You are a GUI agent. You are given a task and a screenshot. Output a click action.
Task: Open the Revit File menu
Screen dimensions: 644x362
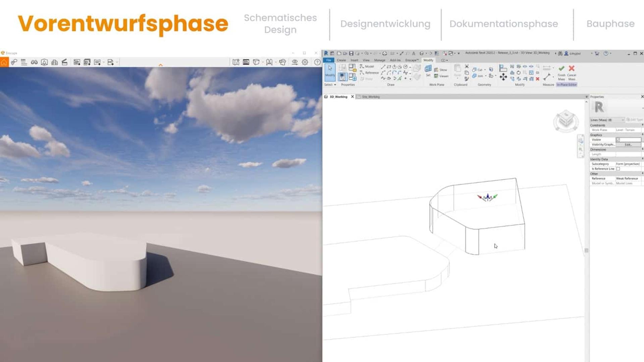point(329,60)
